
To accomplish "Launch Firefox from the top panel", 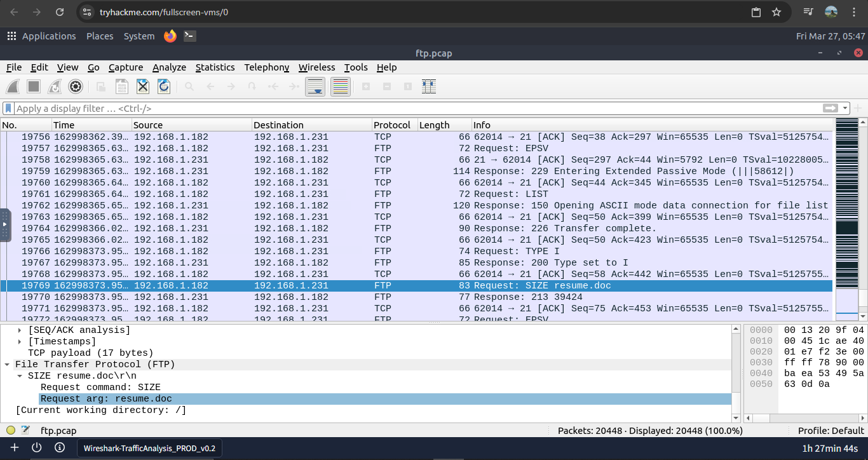I will [x=170, y=36].
